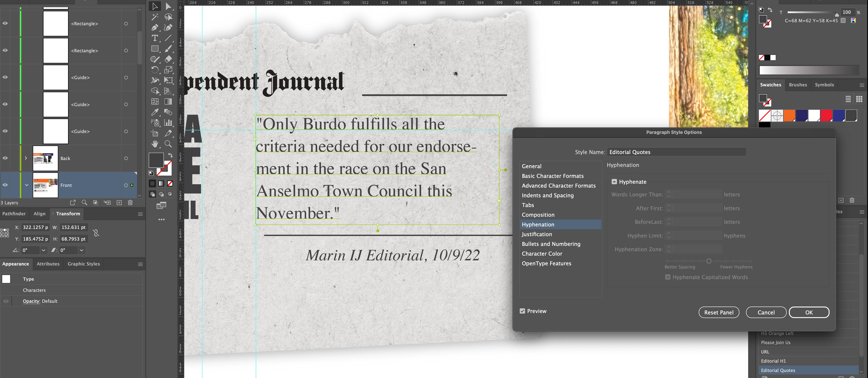The image size is (868, 378).
Task: Open the rotate angle dropdown
Action: [x=43, y=250]
